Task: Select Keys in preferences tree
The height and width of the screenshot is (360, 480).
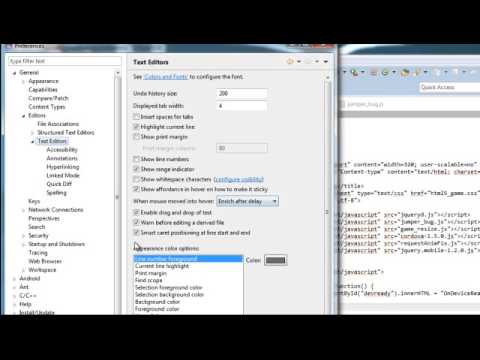Action: (x=34, y=201)
